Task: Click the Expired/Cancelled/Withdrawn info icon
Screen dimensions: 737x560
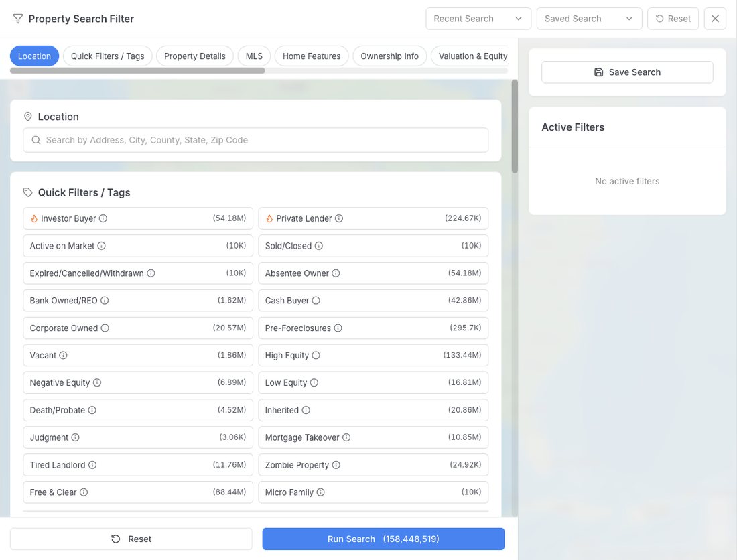Action: tap(151, 273)
